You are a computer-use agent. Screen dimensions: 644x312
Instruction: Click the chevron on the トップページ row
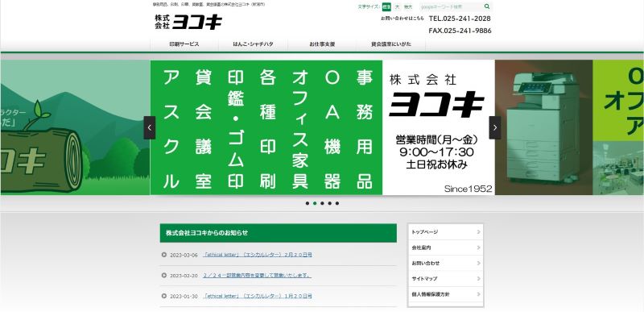tap(478, 232)
